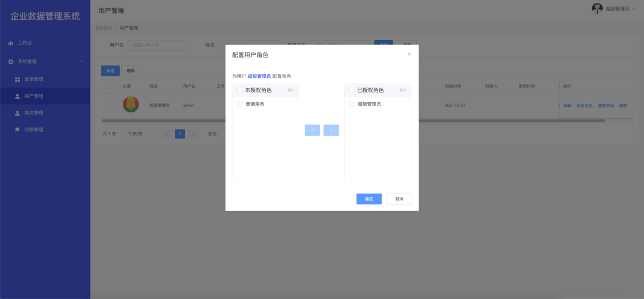Click the grid icon beside 菜单管理
Screen dimensions: 644x299
point(17,79)
